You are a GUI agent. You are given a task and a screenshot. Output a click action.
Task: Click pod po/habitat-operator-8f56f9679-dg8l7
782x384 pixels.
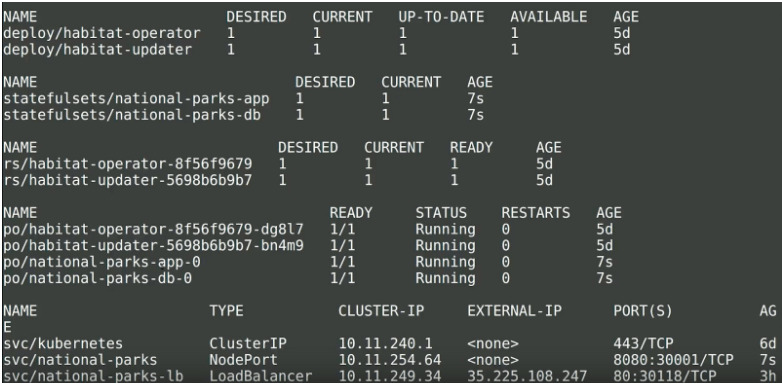point(153,229)
